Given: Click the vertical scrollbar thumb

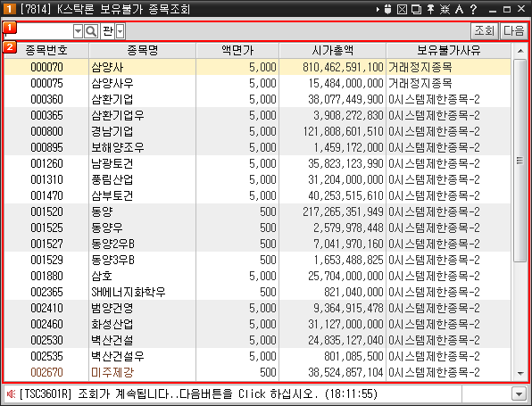Looking at the screenshot, I should 520,160.
